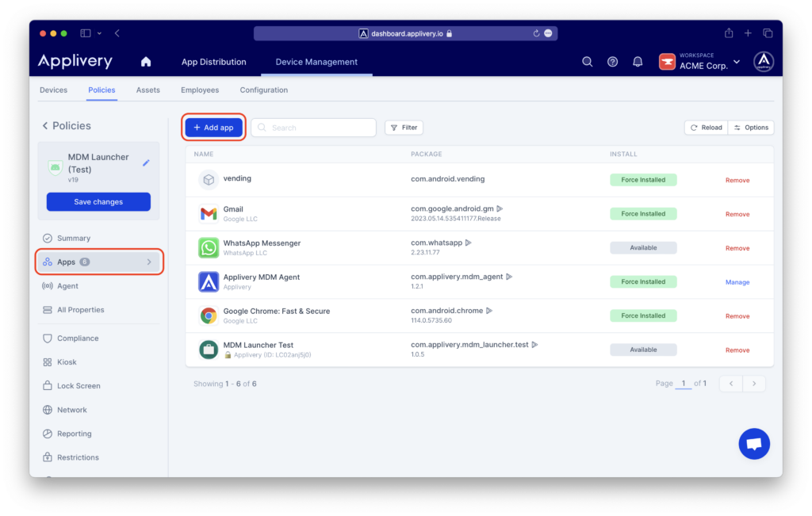Remove Gmail from the policy
The height and width of the screenshot is (516, 812).
[737, 214]
